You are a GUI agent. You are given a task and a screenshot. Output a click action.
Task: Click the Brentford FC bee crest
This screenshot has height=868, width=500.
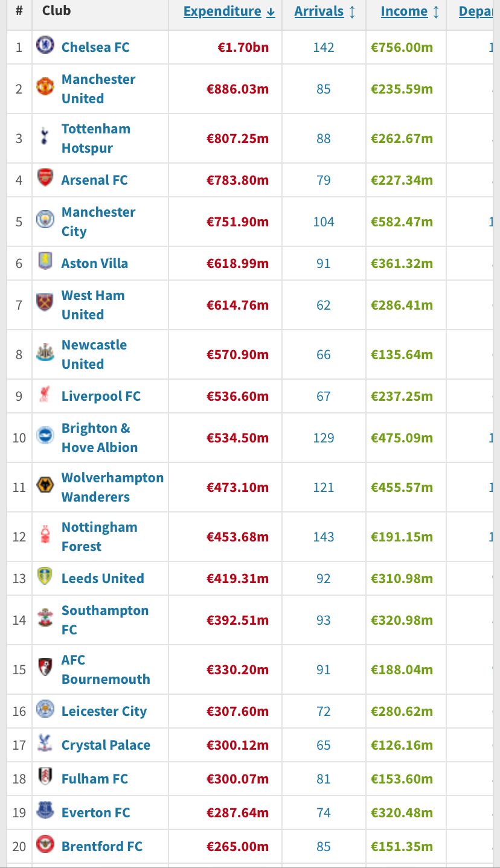(45, 844)
